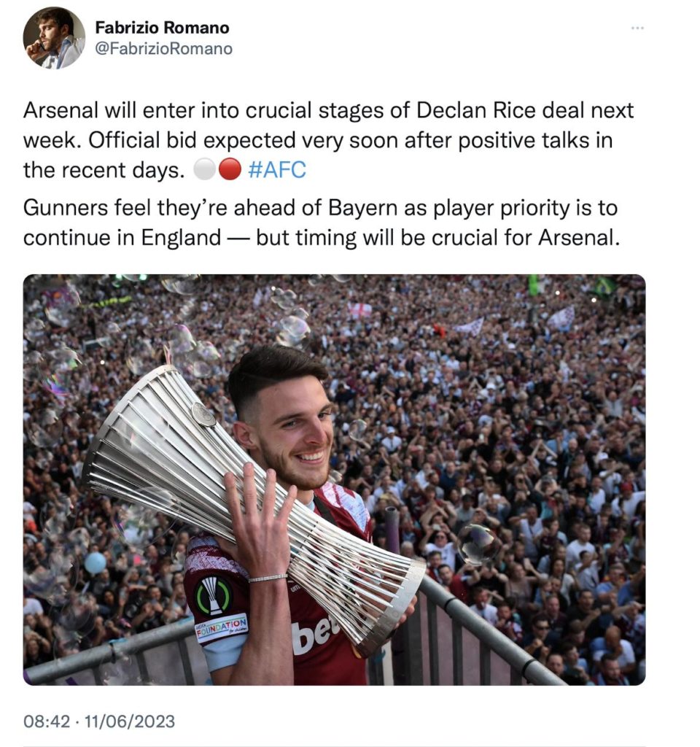Image resolution: width=700 pixels, height=747 pixels.
Task: Click the white circle emoji in tweet
Action: [205, 171]
